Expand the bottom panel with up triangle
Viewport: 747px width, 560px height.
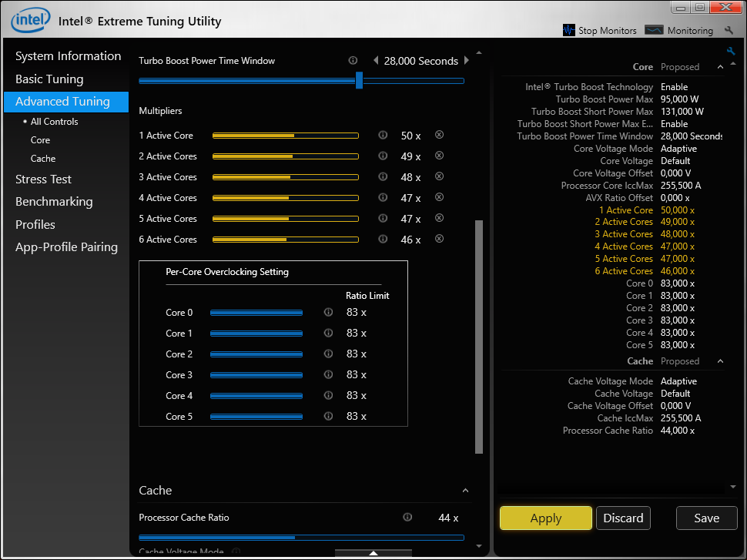[373, 553]
